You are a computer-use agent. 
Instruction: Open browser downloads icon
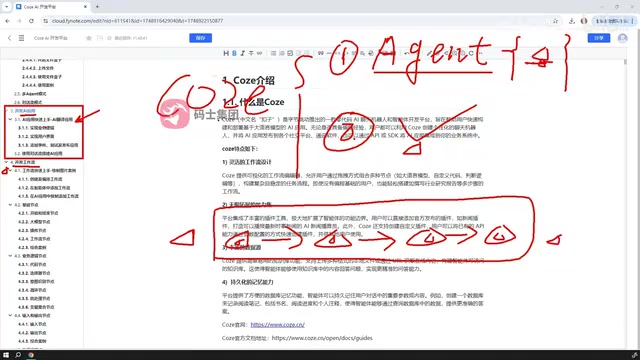pos(572,21)
